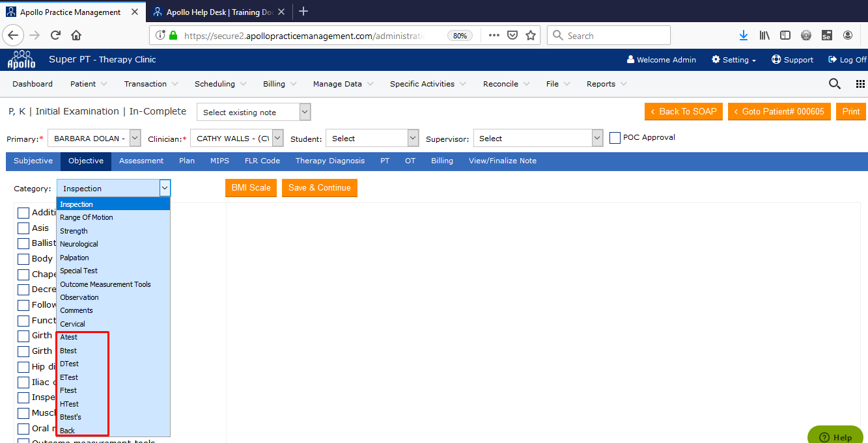This screenshot has height=443, width=868.
Task: Choose Range Of Motion from category list
Action: pos(87,217)
